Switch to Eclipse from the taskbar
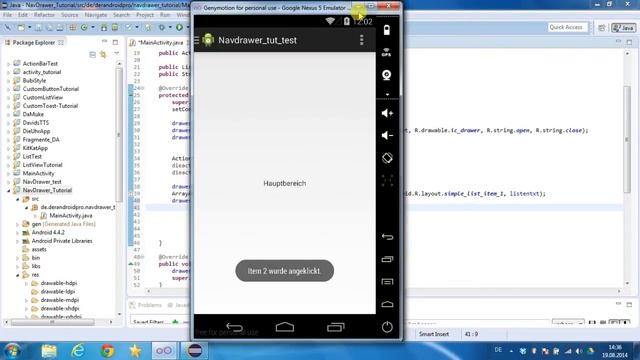Viewport: 640px width, 360px height. [x=195, y=351]
